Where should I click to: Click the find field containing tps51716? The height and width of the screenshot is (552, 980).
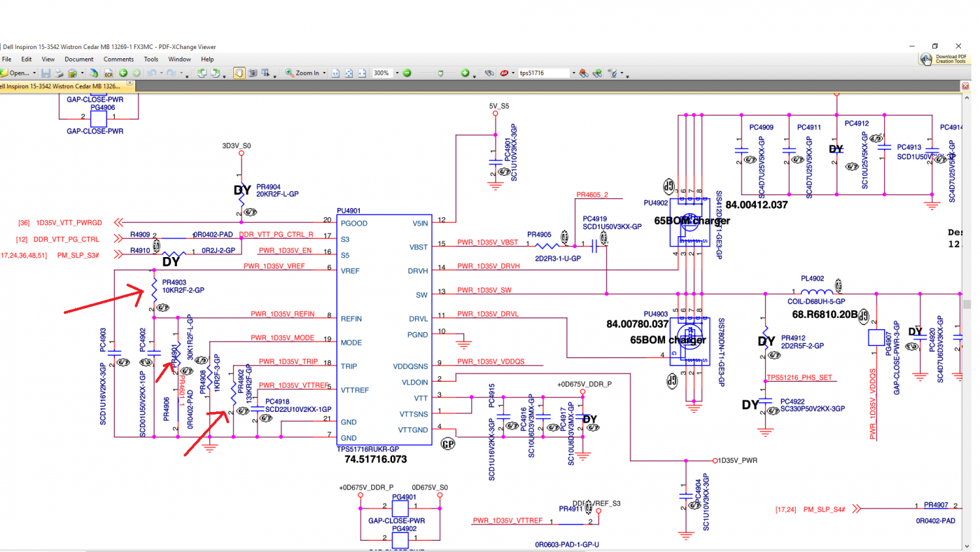543,73
